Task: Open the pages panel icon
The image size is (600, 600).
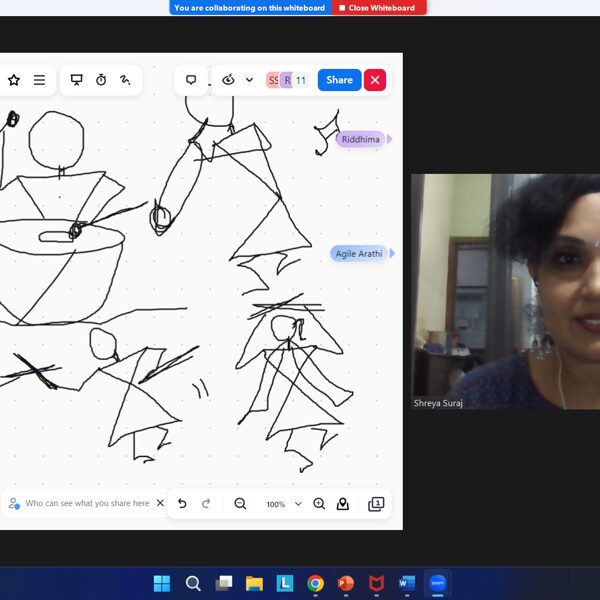Action: (x=376, y=504)
